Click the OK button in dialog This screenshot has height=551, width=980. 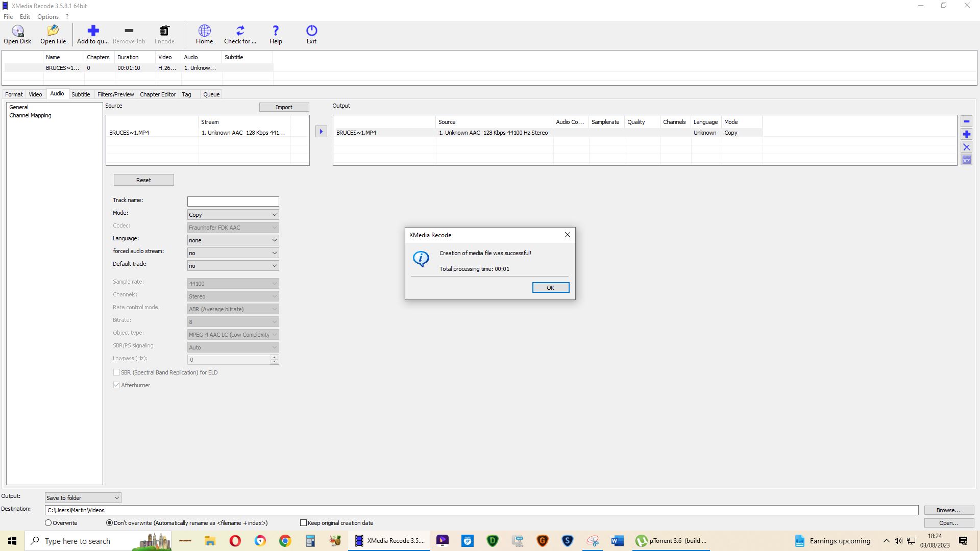click(551, 288)
